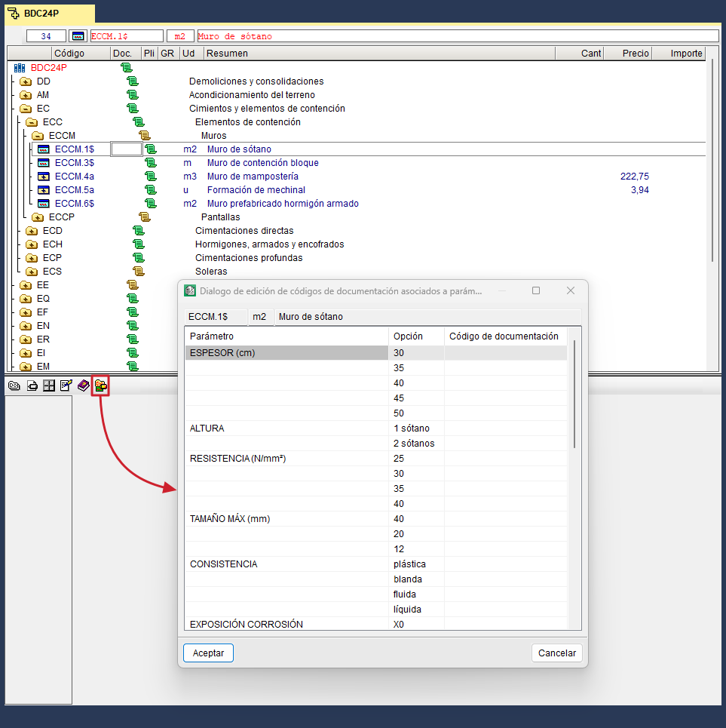Screen dimensions: 726x728
Task: Maximize the documentation codes dialog
Action: point(536,290)
